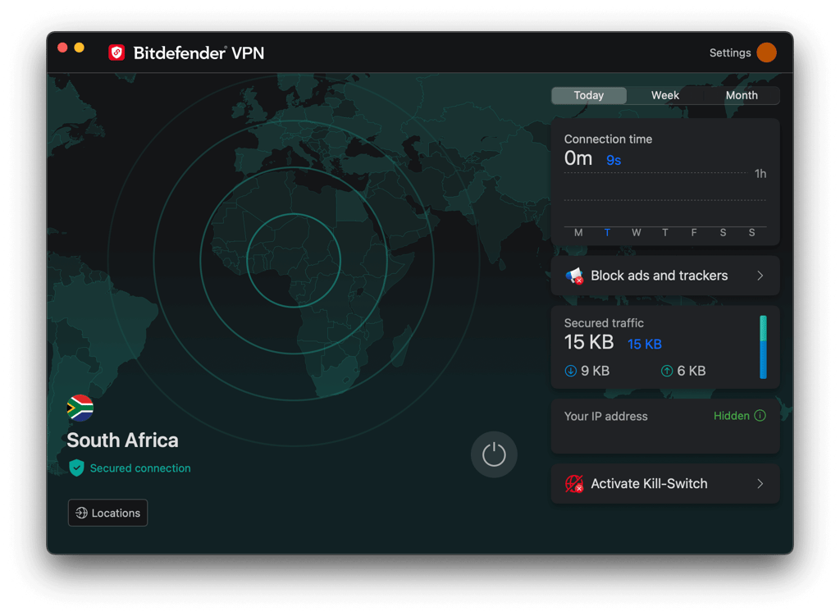Click the Connection time label
Screen dimensions: 840x616
click(608, 139)
